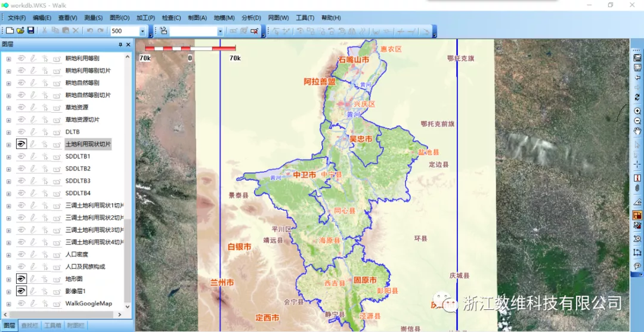Open the 文件(F) menu

[17, 18]
